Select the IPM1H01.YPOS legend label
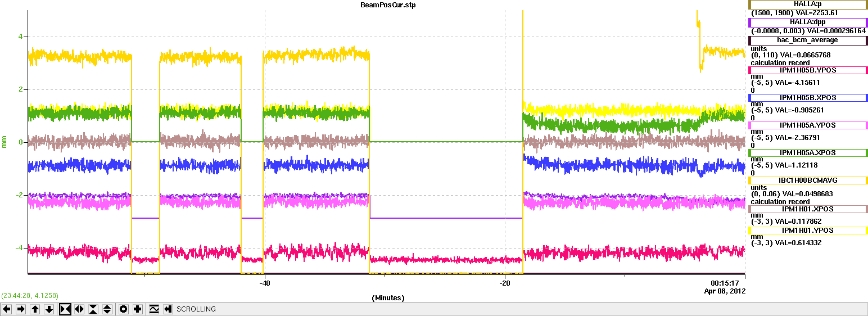The image size is (868, 316). [x=807, y=231]
